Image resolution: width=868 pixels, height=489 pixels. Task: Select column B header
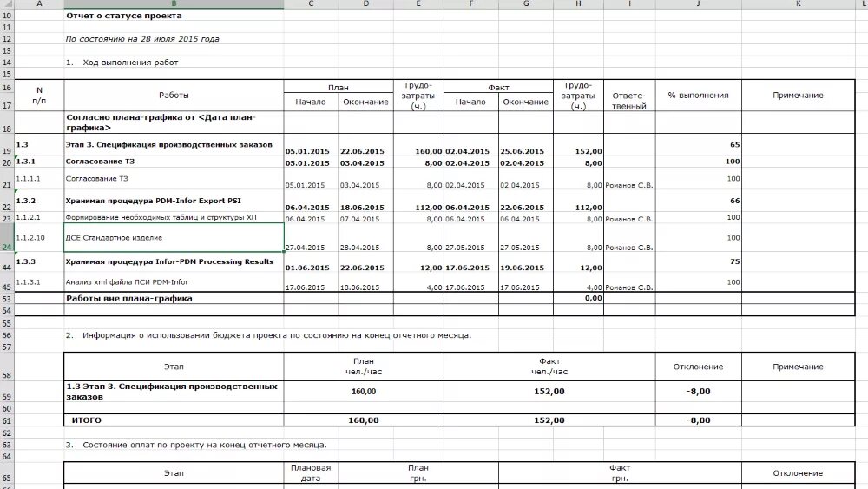(174, 3)
